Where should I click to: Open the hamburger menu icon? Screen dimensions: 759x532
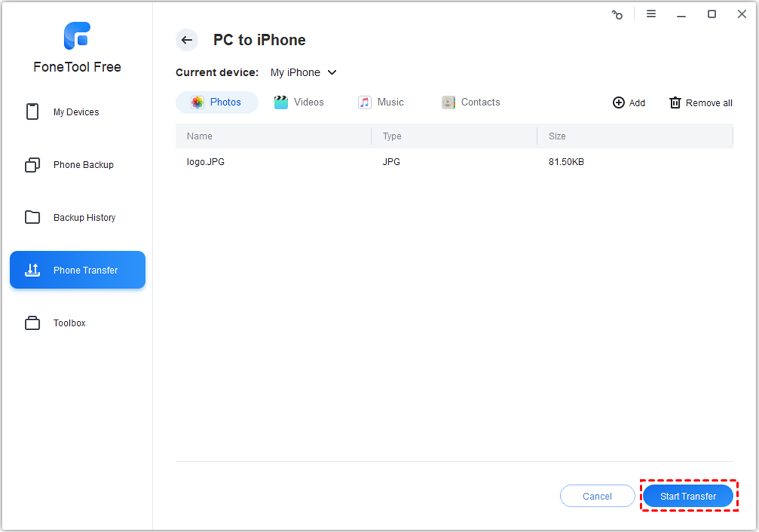coord(651,14)
